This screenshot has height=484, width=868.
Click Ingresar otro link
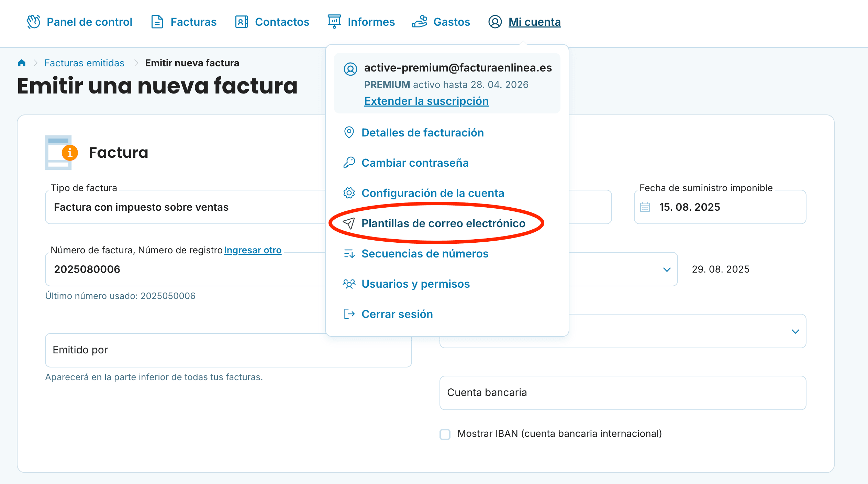[x=253, y=250]
